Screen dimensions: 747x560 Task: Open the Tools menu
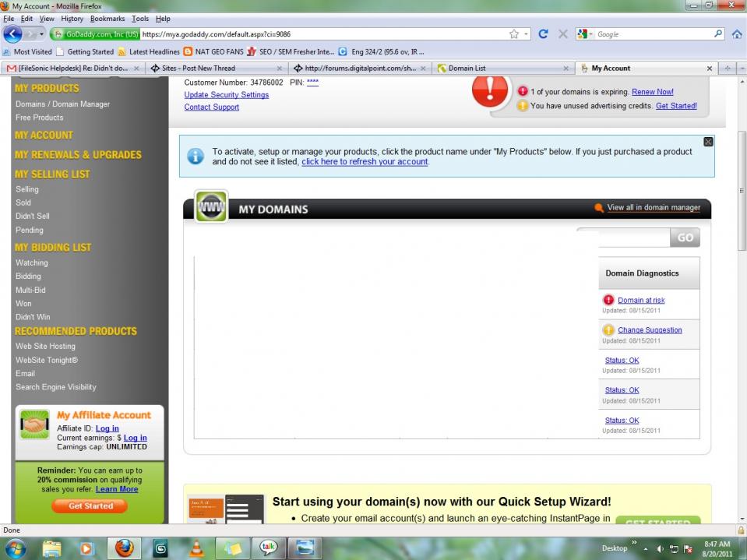(x=140, y=19)
